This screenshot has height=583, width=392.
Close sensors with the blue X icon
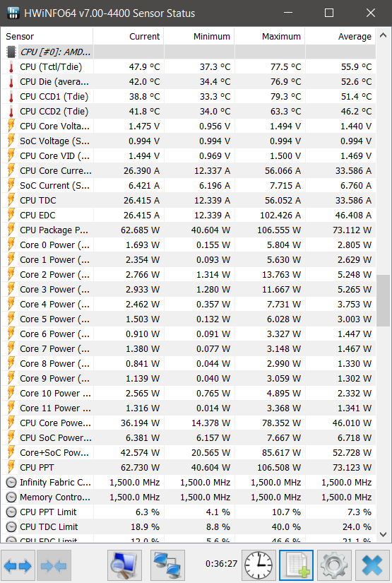[372, 565]
